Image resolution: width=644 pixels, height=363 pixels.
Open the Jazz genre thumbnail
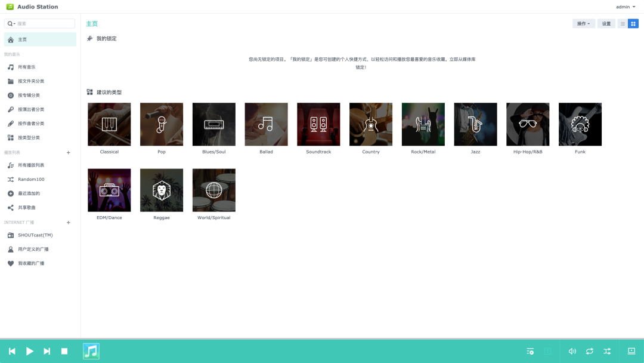(475, 124)
